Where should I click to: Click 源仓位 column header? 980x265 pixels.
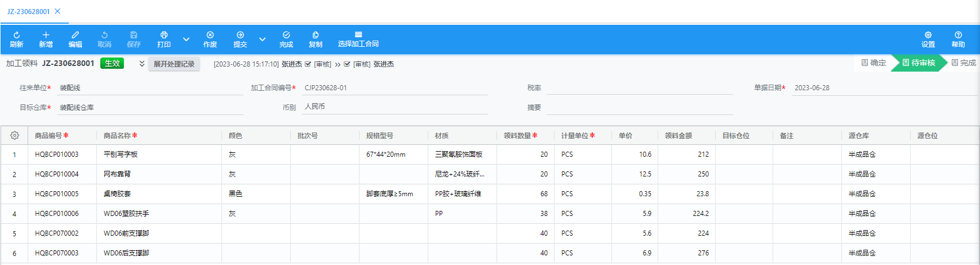pyautogui.click(x=944, y=135)
